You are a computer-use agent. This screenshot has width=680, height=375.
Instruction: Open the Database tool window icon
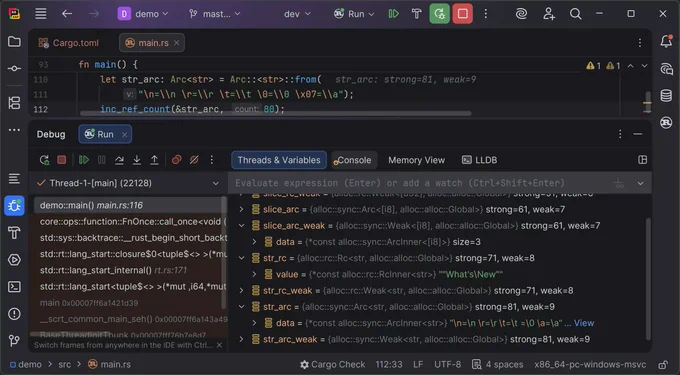pyautogui.click(x=666, y=95)
